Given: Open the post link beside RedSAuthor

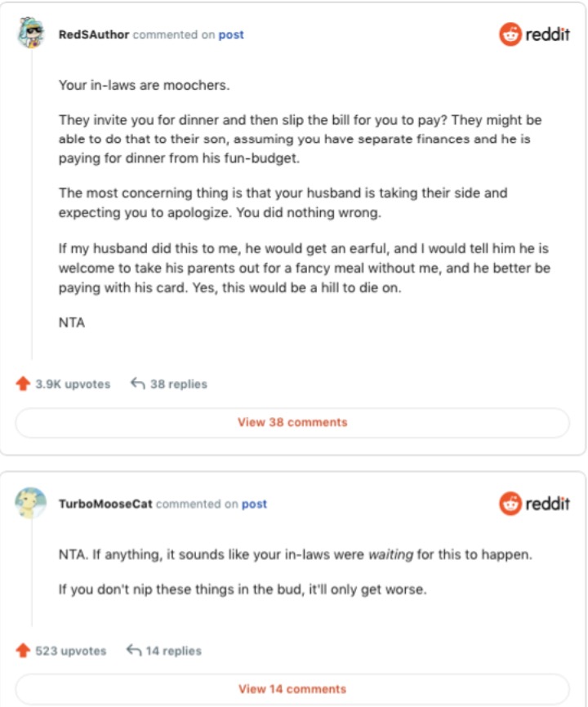Looking at the screenshot, I should (x=231, y=35).
